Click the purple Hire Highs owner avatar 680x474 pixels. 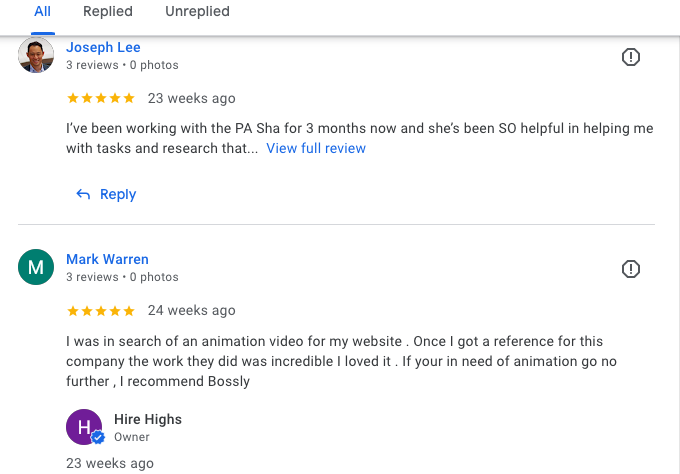(84, 426)
